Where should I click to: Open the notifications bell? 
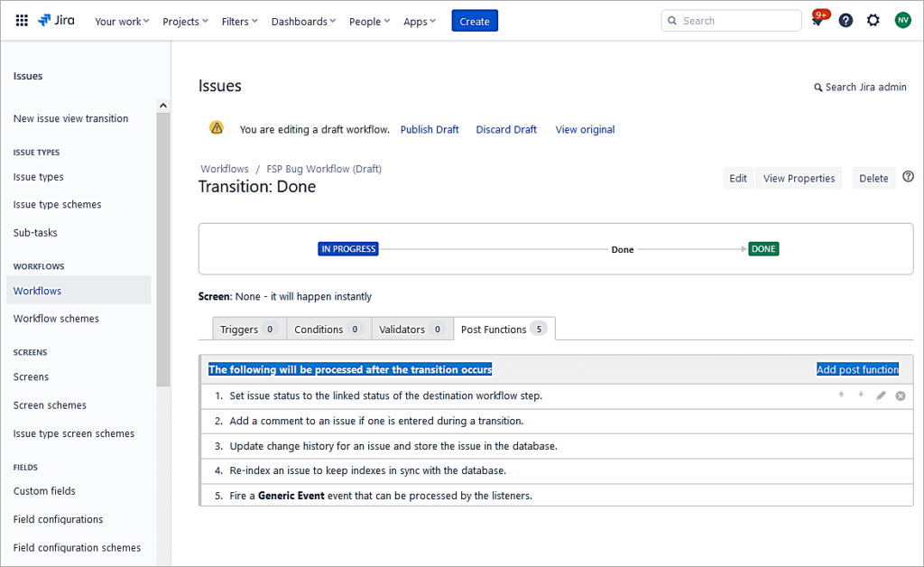coord(818,21)
